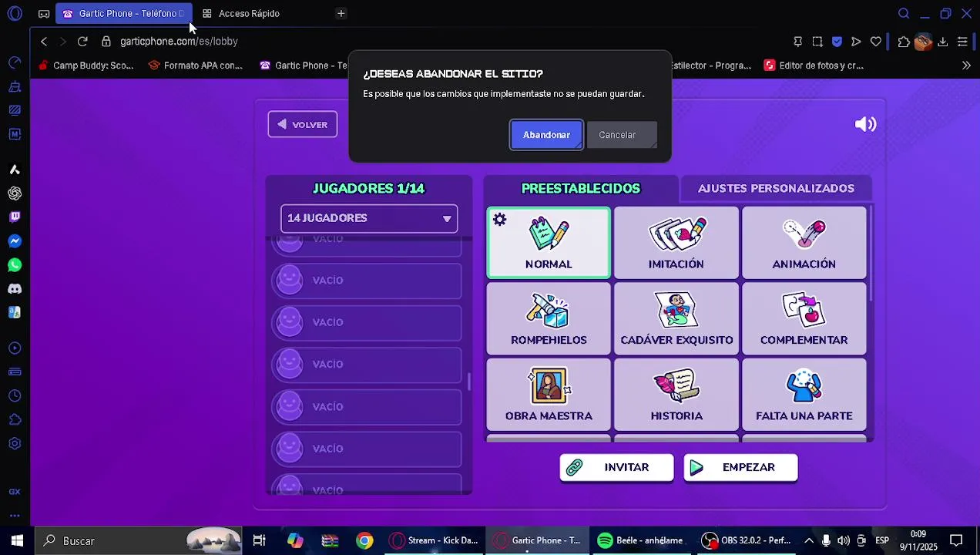Click the players list scrollbar
This screenshot has width=980, height=555.
pyautogui.click(x=468, y=382)
